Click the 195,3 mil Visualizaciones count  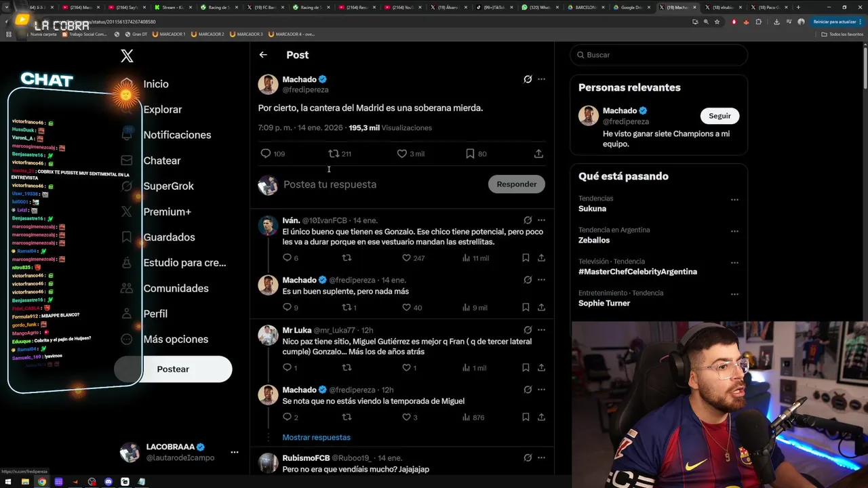point(390,127)
